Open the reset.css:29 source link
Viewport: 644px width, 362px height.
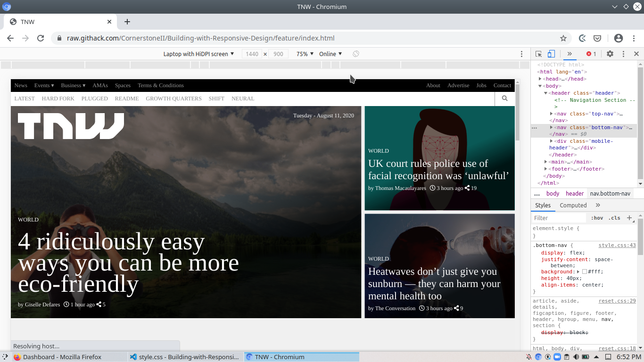click(617, 301)
